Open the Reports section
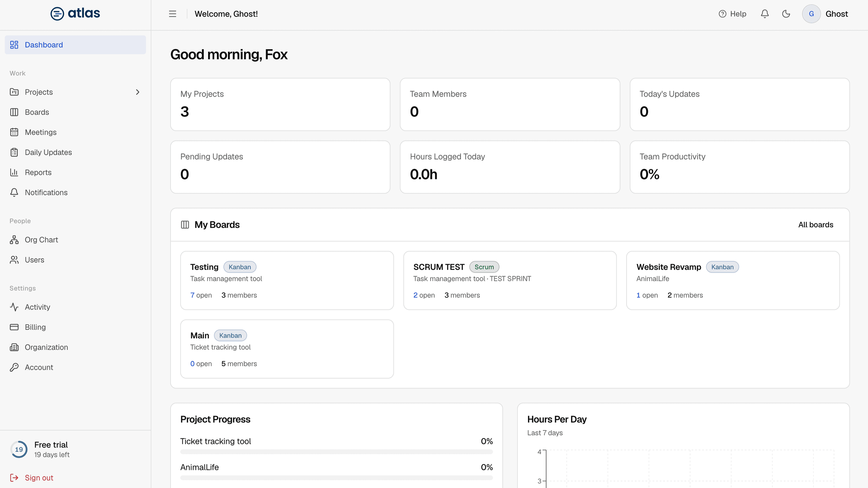The image size is (868, 488). (x=75, y=172)
